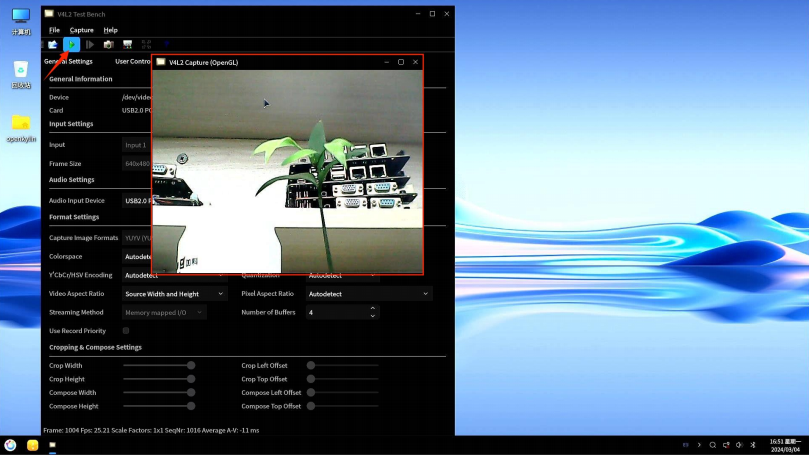The image size is (809, 455).
Task: Click the Device label text
Action: coord(59,97)
